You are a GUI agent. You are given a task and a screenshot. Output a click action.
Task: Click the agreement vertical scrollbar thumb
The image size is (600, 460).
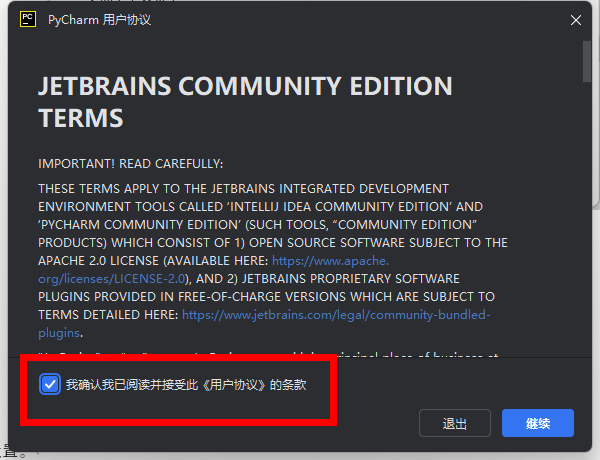point(587,61)
